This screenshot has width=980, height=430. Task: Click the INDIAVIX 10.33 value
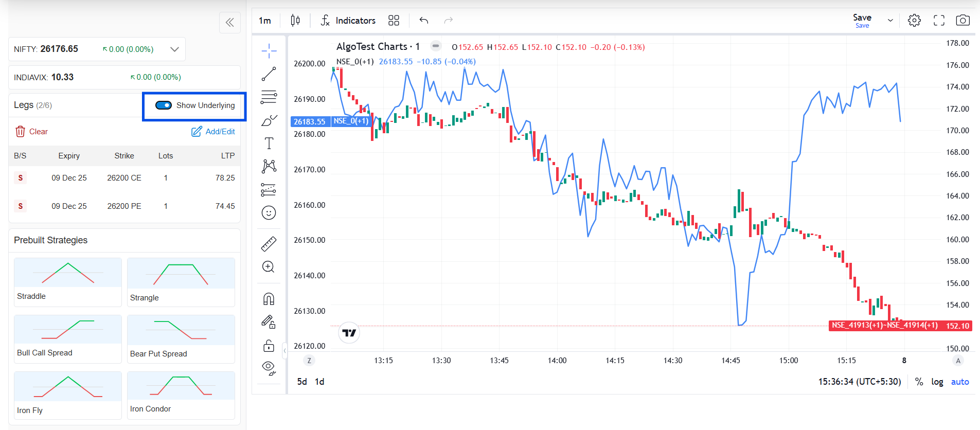pos(62,77)
